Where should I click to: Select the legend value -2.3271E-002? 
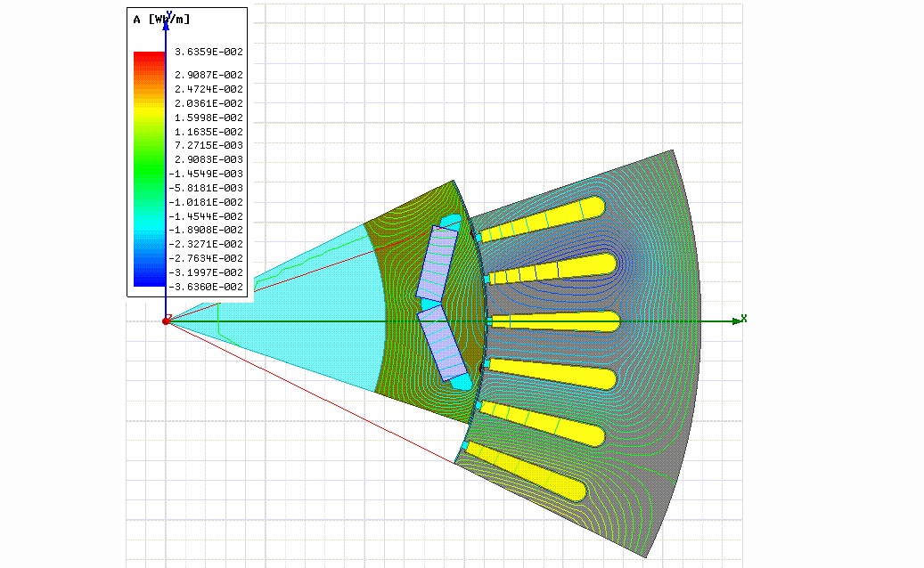pos(206,244)
